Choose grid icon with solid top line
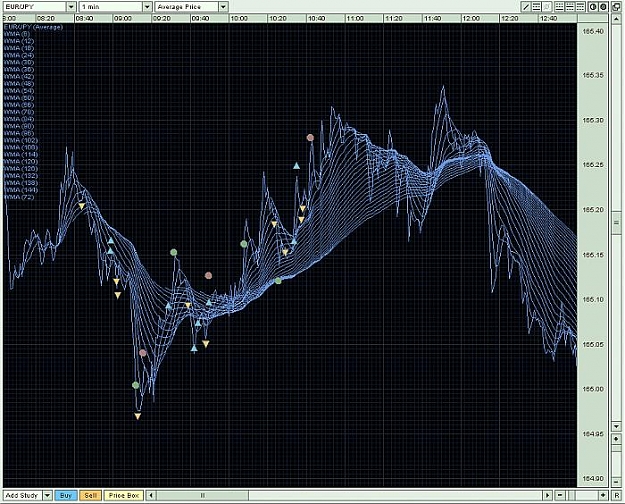Image resolution: width=625 pixels, height=504 pixels. [580, 7]
